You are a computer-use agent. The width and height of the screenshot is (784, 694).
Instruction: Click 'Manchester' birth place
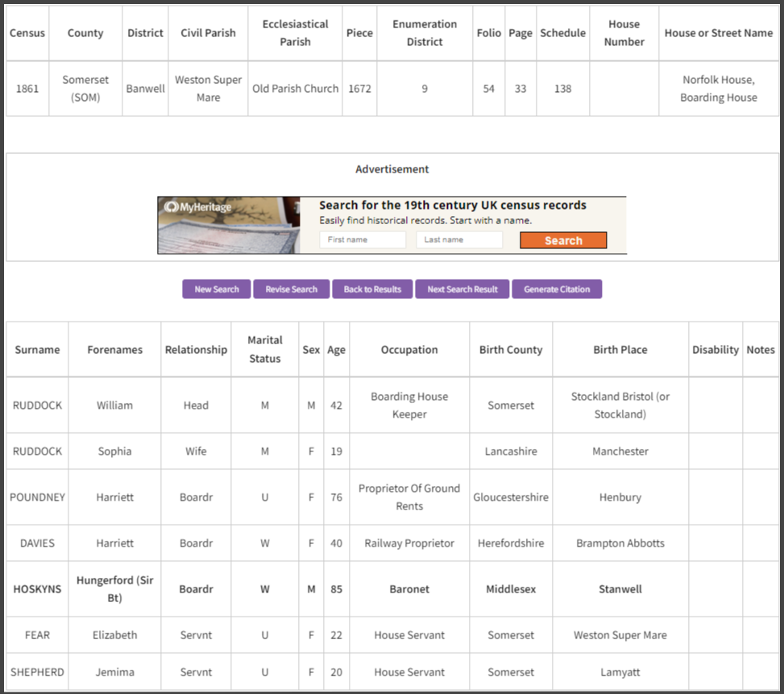click(620, 451)
